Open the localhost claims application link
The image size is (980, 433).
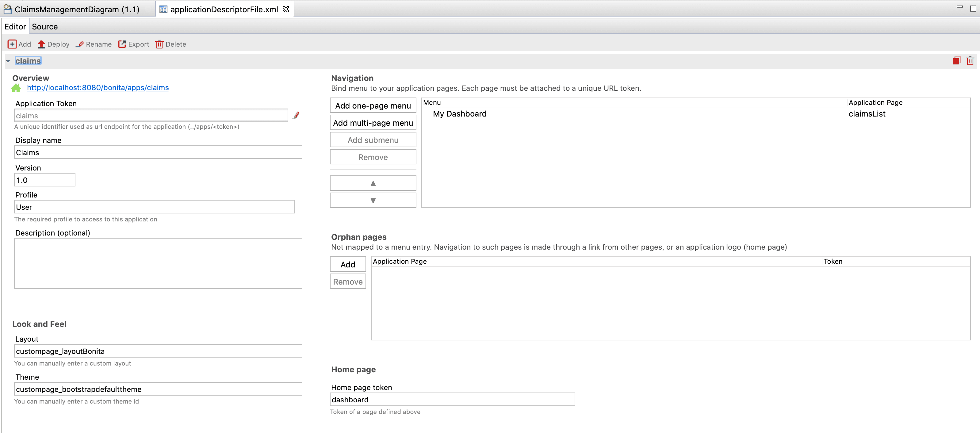coord(98,87)
